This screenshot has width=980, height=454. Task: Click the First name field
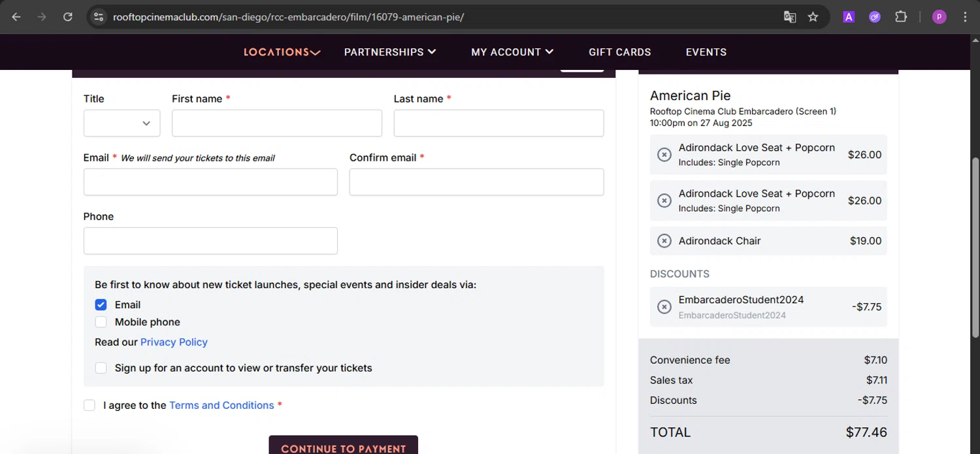click(277, 123)
